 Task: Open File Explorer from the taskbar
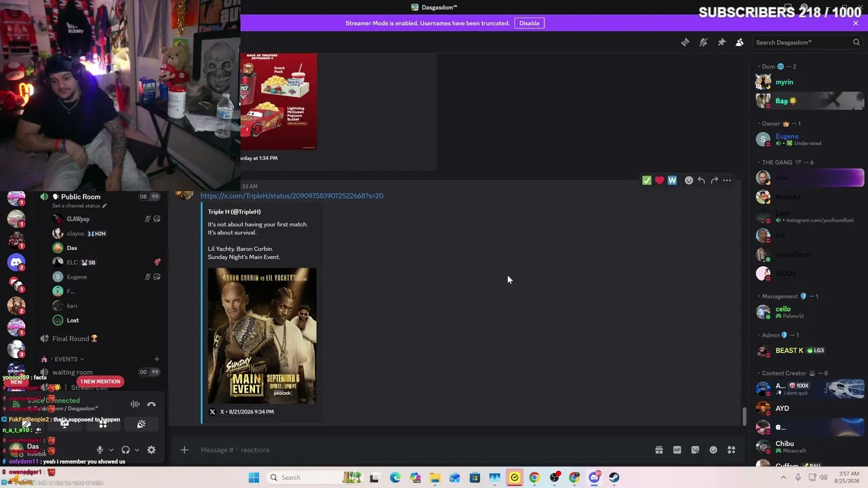[435, 478]
